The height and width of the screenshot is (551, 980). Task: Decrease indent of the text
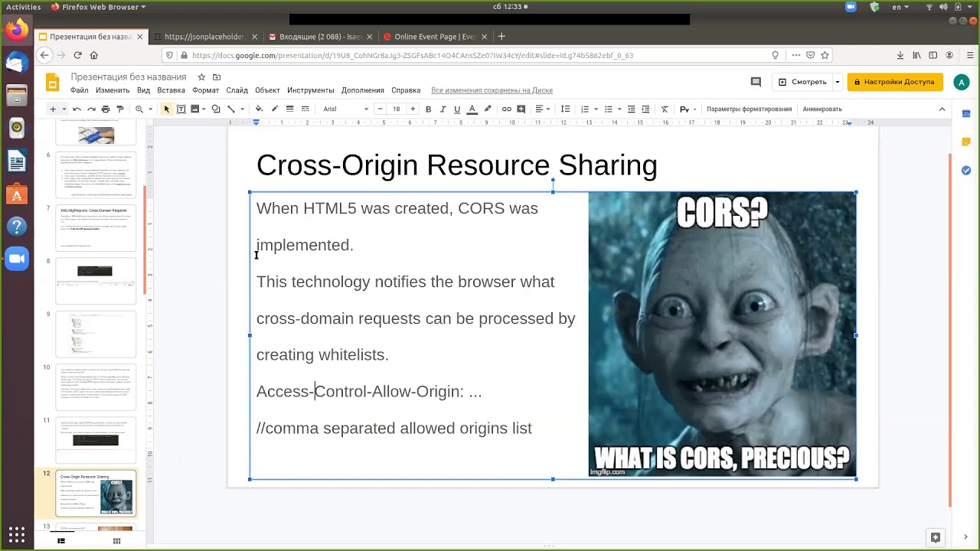click(x=631, y=109)
